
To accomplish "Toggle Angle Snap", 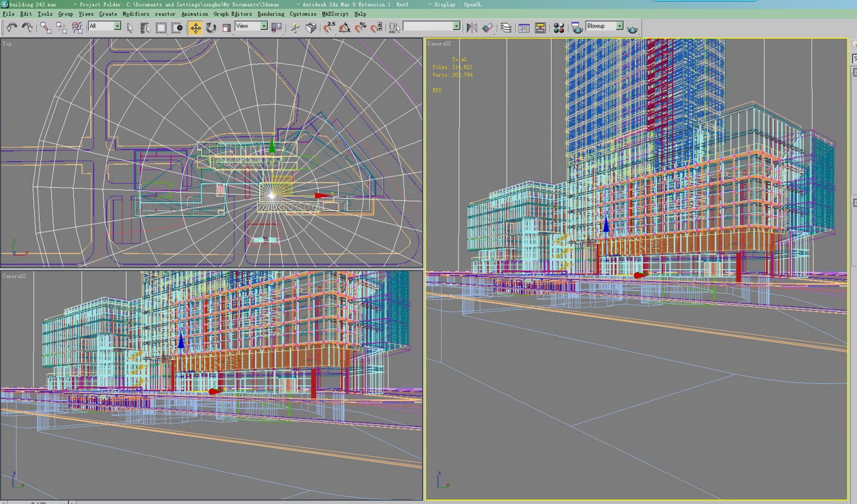I will (x=345, y=27).
